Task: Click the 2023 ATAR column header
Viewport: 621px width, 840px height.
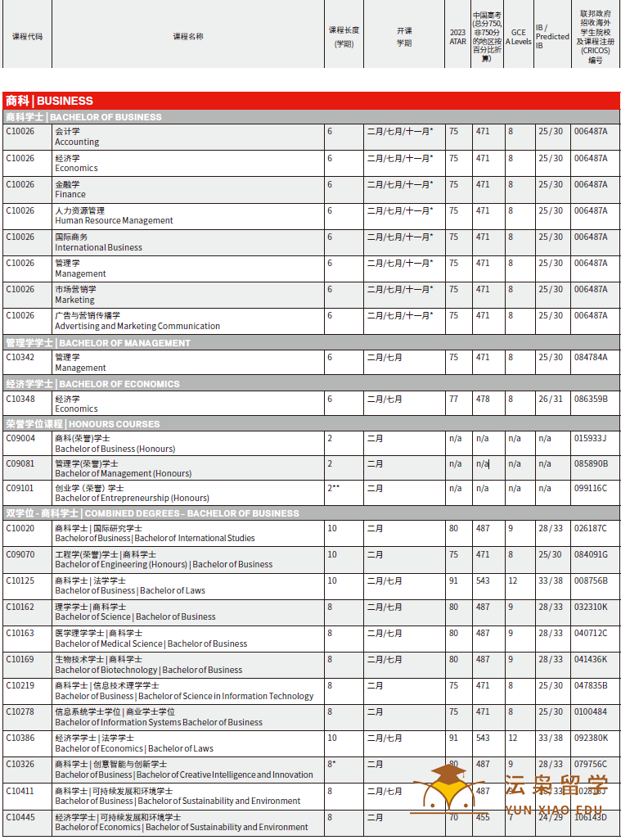Action: [457, 37]
